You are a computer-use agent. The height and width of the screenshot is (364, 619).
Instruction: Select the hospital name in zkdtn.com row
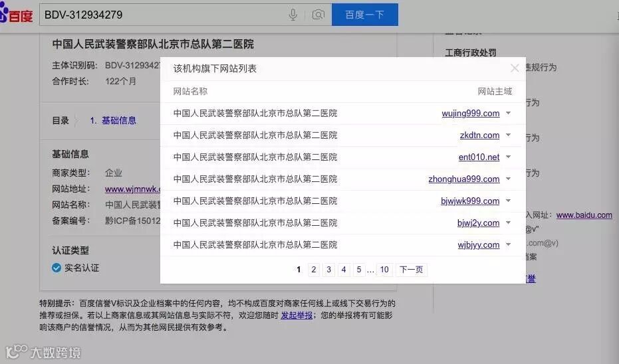pos(255,136)
